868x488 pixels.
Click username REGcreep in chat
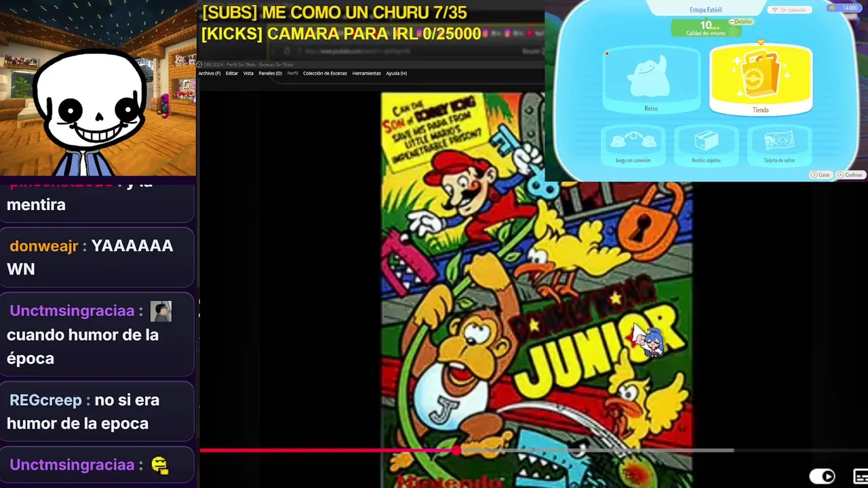point(45,400)
